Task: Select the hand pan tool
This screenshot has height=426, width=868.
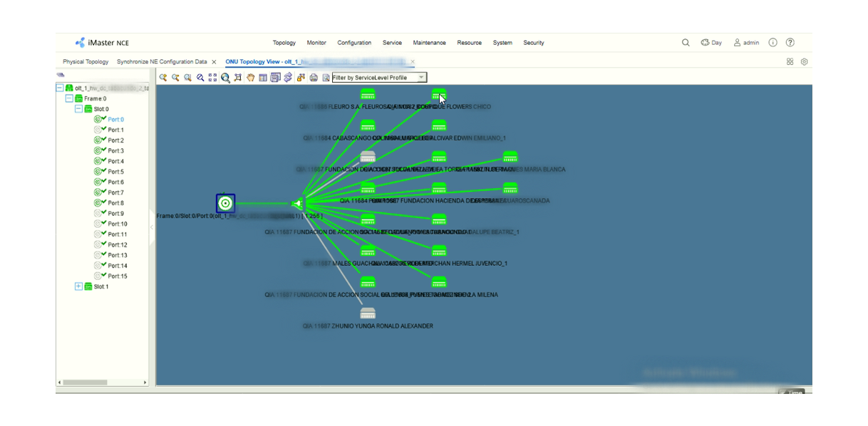Action: point(250,77)
